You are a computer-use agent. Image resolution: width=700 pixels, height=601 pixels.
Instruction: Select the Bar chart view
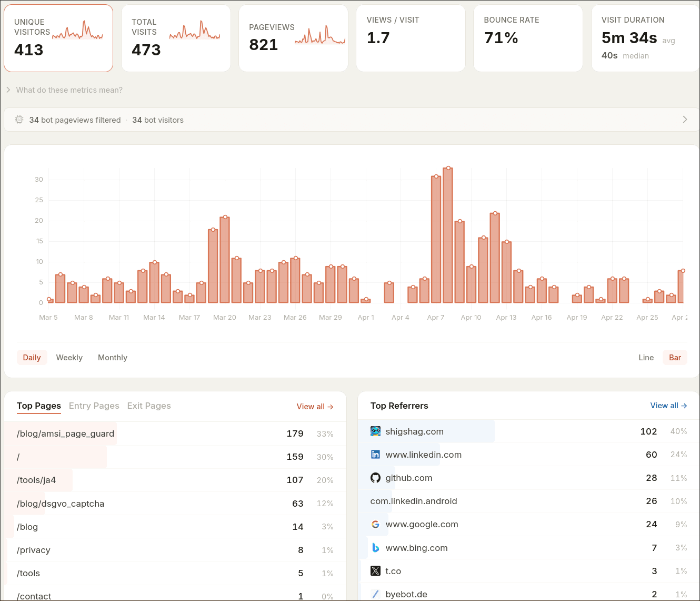[675, 358]
